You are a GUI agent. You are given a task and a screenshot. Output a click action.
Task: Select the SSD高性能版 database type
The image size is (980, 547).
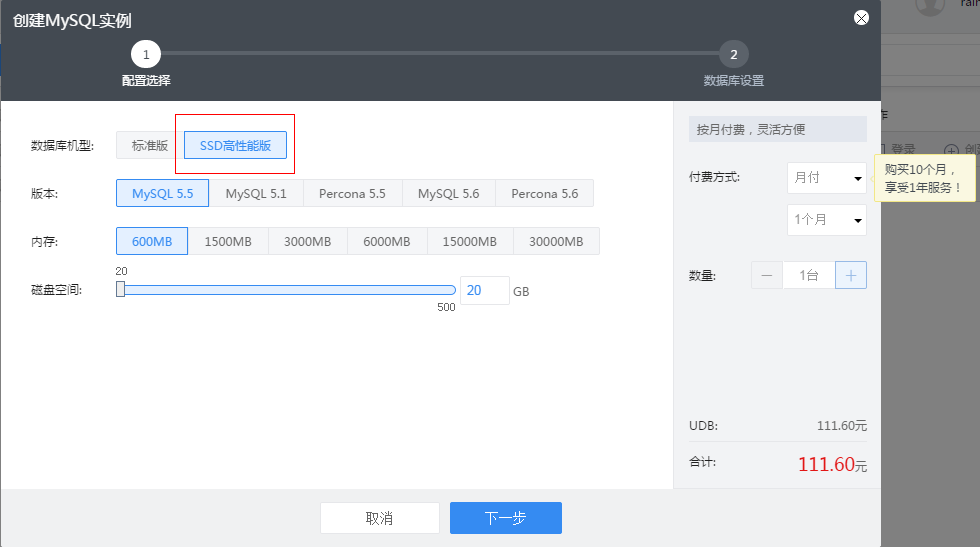(x=235, y=146)
